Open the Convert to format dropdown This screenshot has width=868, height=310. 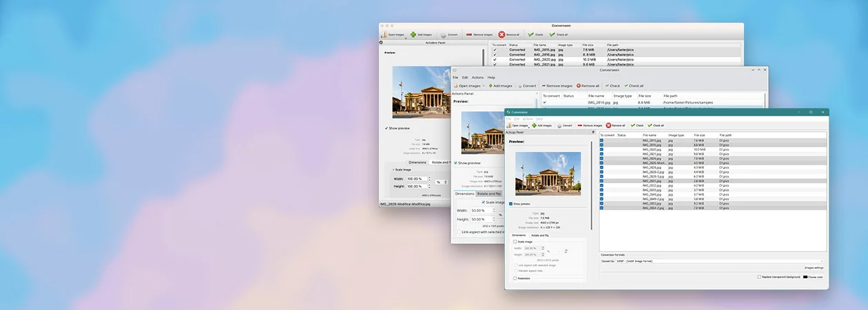point(721,261)
